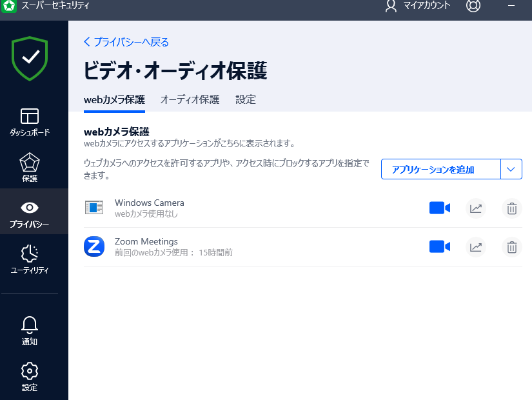View usage graph for Windows Camera
Viewport: 532px width, 400px height.
(475, 208)
